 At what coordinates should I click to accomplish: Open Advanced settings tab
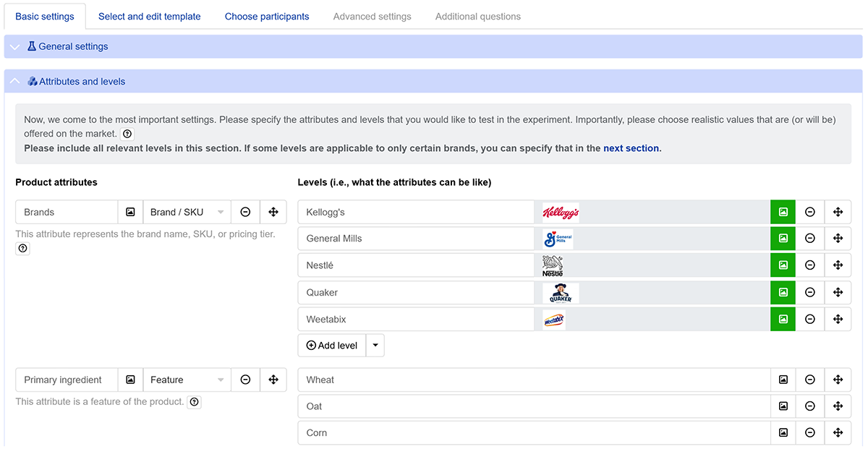click(x=373, y=16)
